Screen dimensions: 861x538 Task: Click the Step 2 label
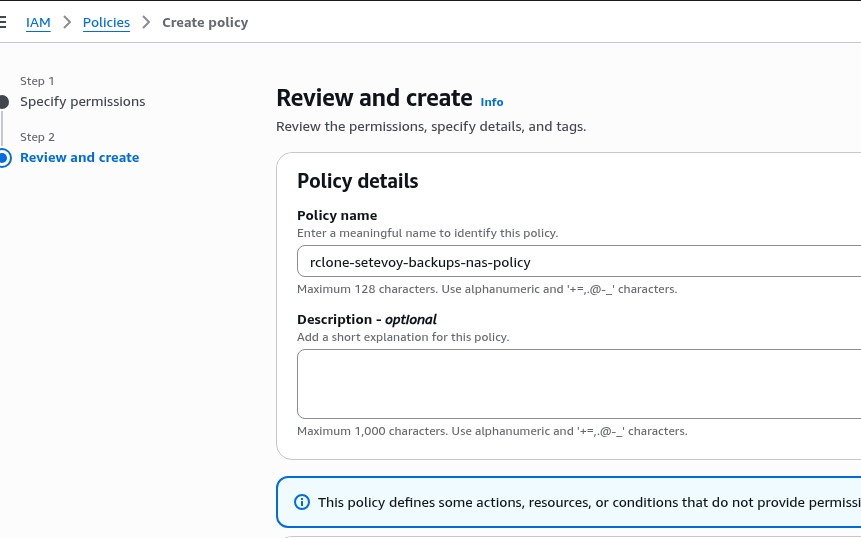[37, 137]
